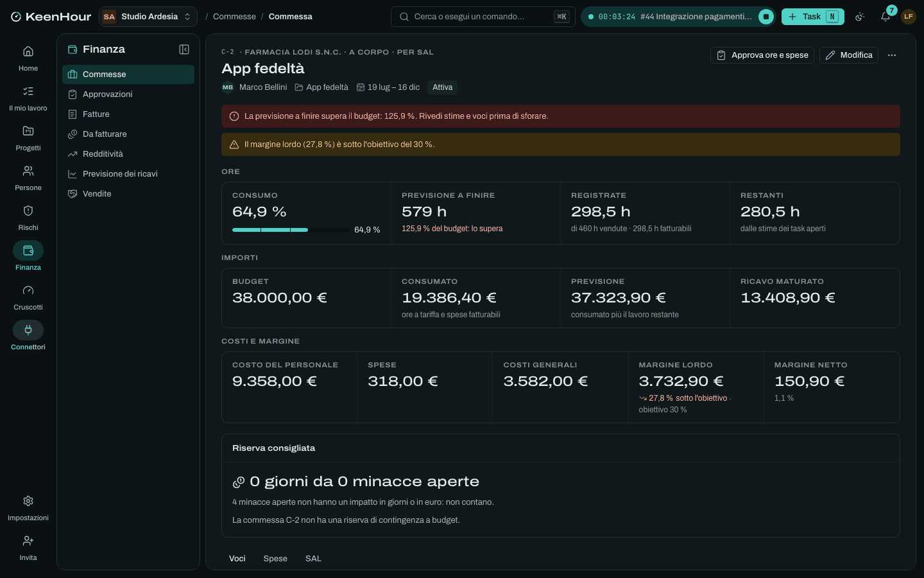924x578 pixels.
Task: Open the LF user avatar menu
Action: 909,17
